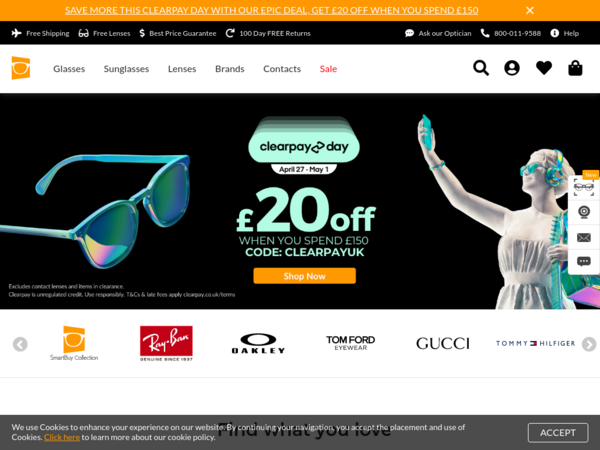Open the Sunglasses menu
The image size is (600, 450).
pos(126,69)
